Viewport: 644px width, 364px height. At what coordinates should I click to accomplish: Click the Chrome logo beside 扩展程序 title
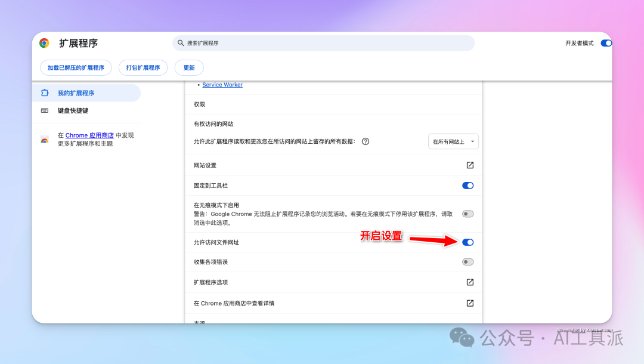(x=44, y=43)
